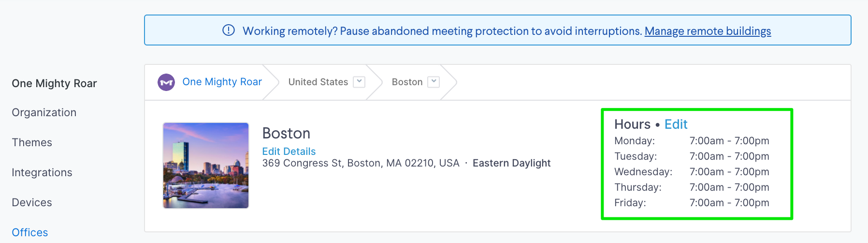Click the Boston skyline thumbnail image
This screenshot has width=868, height=243.
[206, 166]
